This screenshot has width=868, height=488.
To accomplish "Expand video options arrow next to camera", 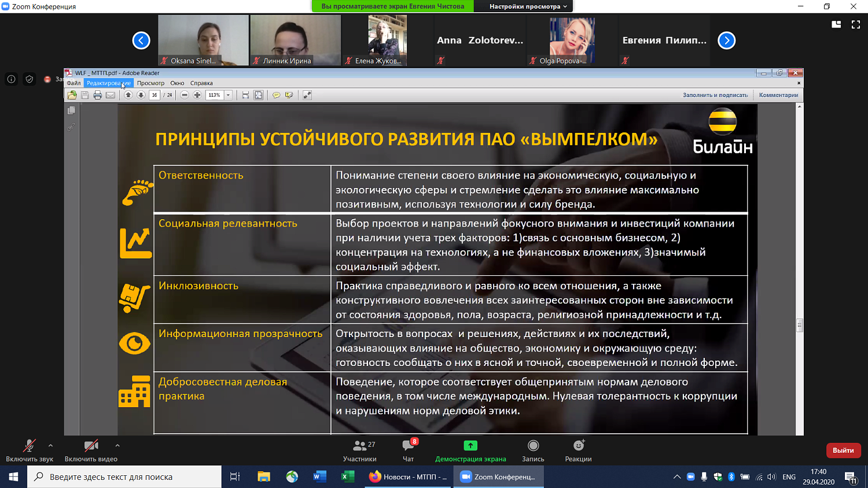I will click(117, 446).
